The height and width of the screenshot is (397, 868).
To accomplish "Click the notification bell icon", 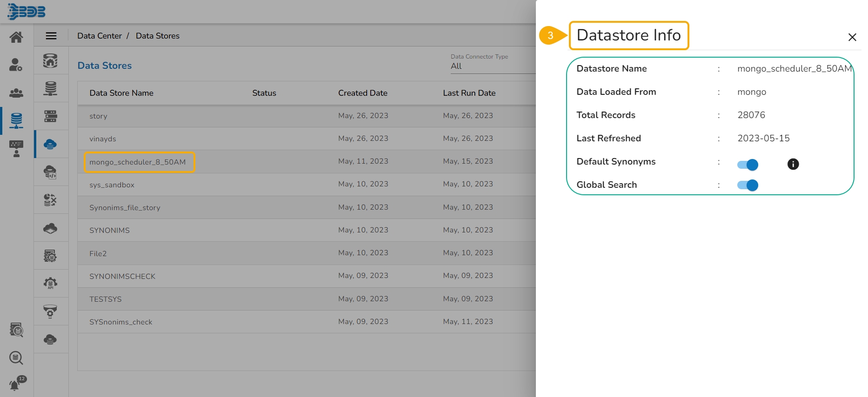I will tap(15, 384).
